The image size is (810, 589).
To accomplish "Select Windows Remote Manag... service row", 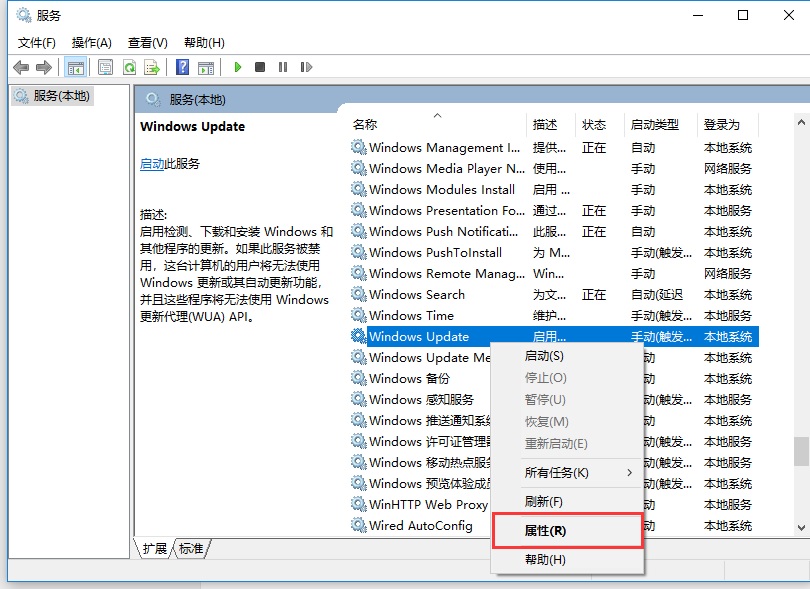I will (x=554, y=273).
